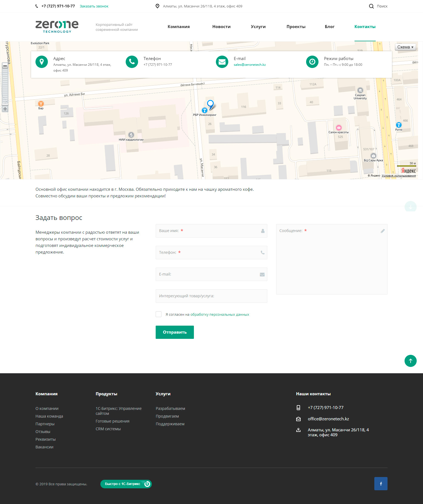Viewport: 423px width, 504px height.
Task: Zoom in map with plus button
Action: (5, 109)
